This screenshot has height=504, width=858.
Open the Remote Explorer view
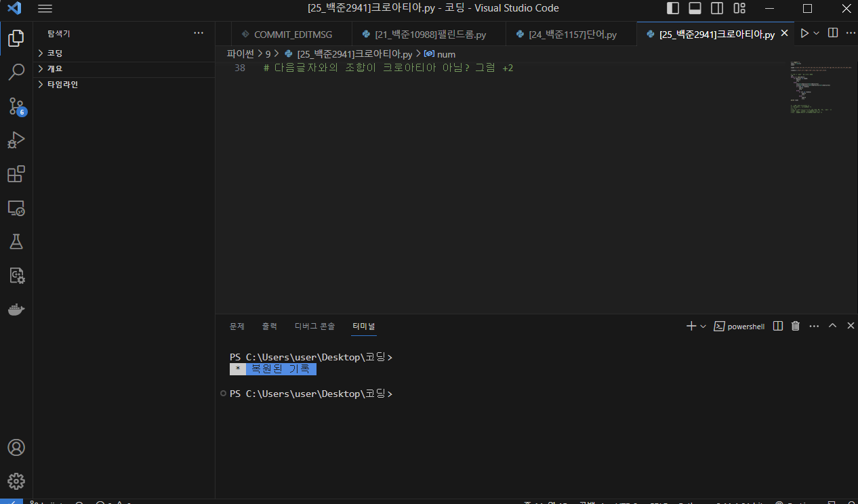coord(16,208)
